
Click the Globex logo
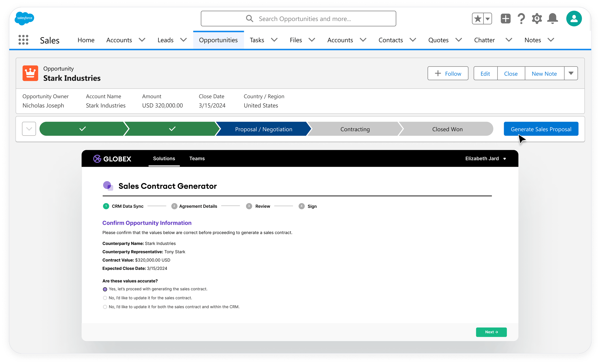tap(112, 159)
